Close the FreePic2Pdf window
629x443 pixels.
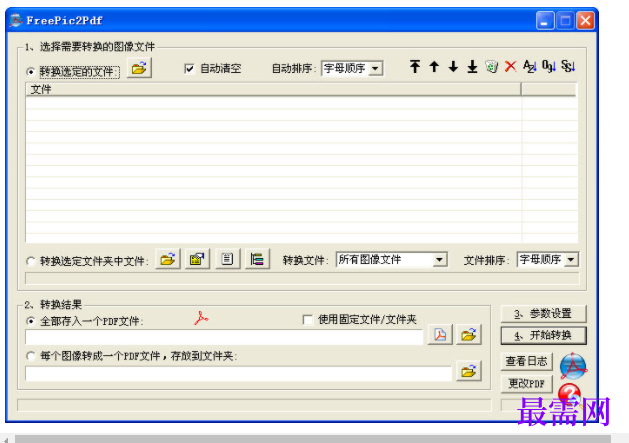pyautogui.click(x=585, y=20)
